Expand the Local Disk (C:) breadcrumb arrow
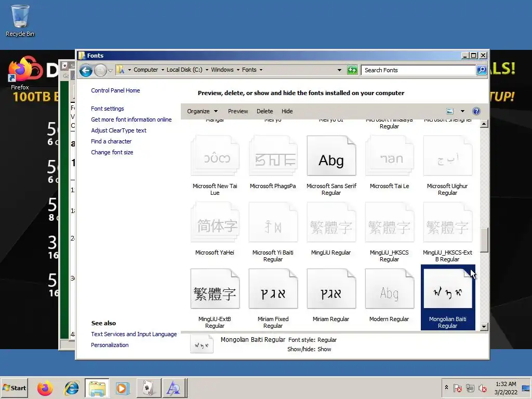532x399 pixels. 207,70
